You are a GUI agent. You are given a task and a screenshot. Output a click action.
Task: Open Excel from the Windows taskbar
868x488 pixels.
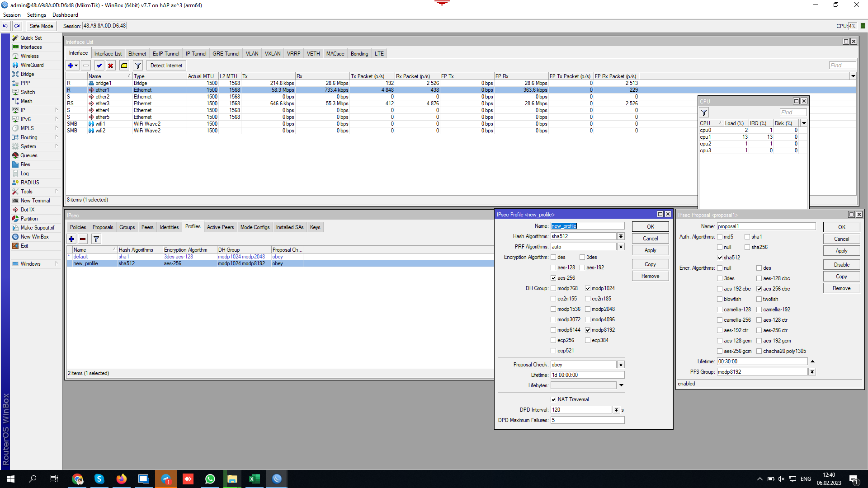(254, 479)
